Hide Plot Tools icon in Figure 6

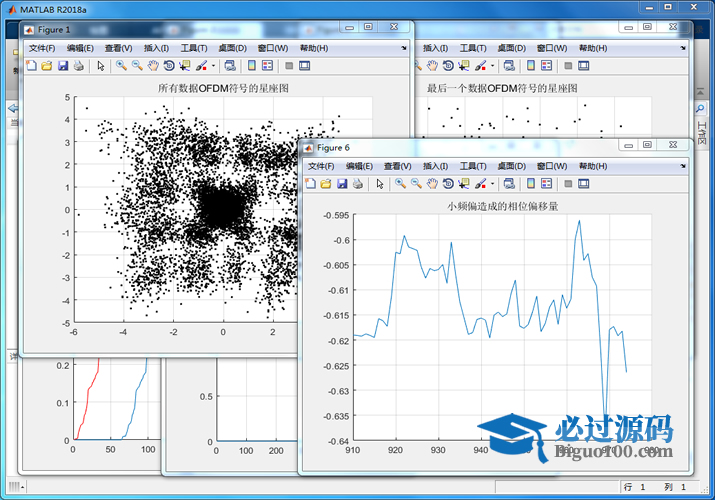point(568,184)
